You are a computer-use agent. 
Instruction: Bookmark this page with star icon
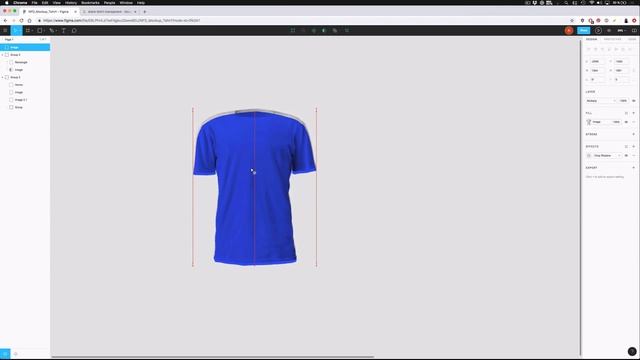(572, 20)
